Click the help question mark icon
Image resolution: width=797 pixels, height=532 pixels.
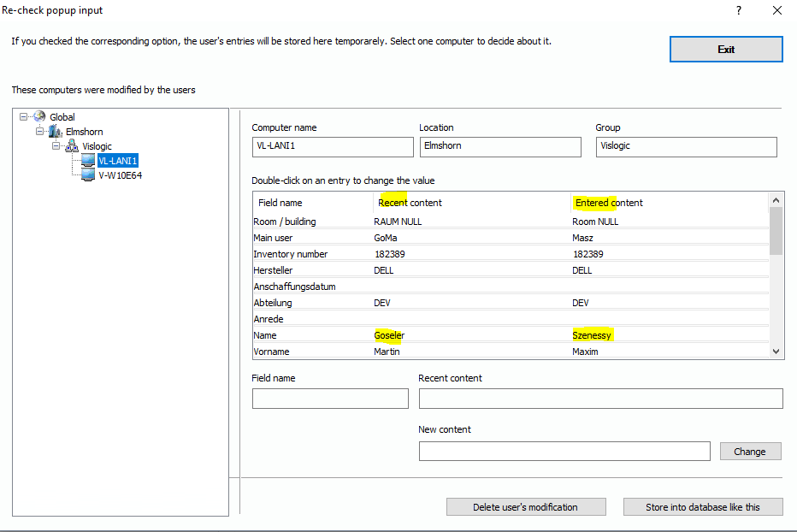click(738, 10)
